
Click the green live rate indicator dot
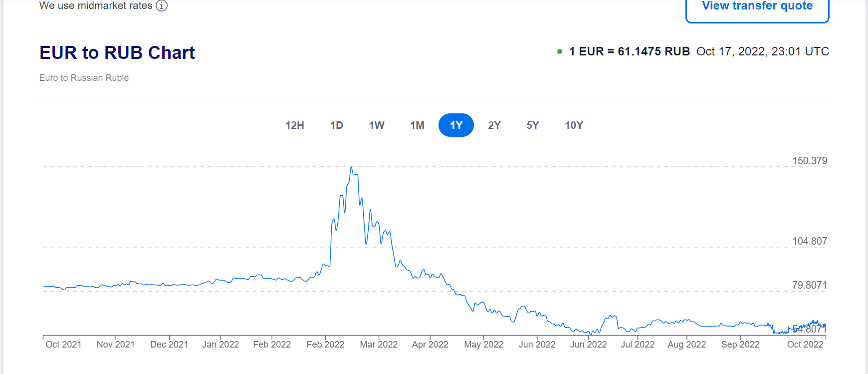(560, 51)
